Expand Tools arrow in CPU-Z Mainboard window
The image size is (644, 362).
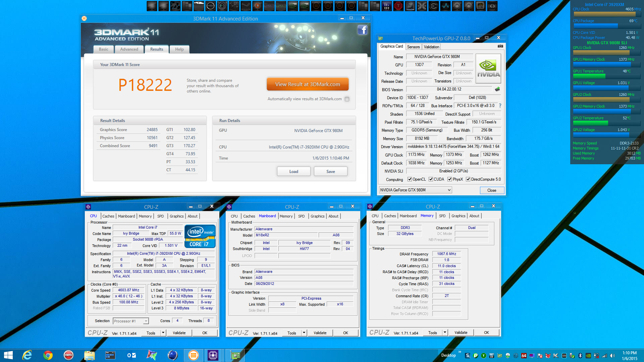pyautogui.click(x=304, y=333)
